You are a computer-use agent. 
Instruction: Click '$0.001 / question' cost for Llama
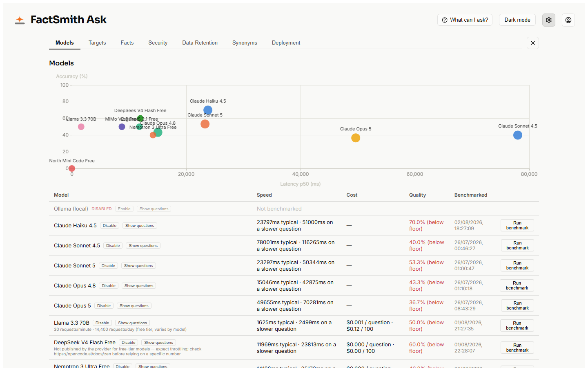pyautogui.click(x=368, y=323)
